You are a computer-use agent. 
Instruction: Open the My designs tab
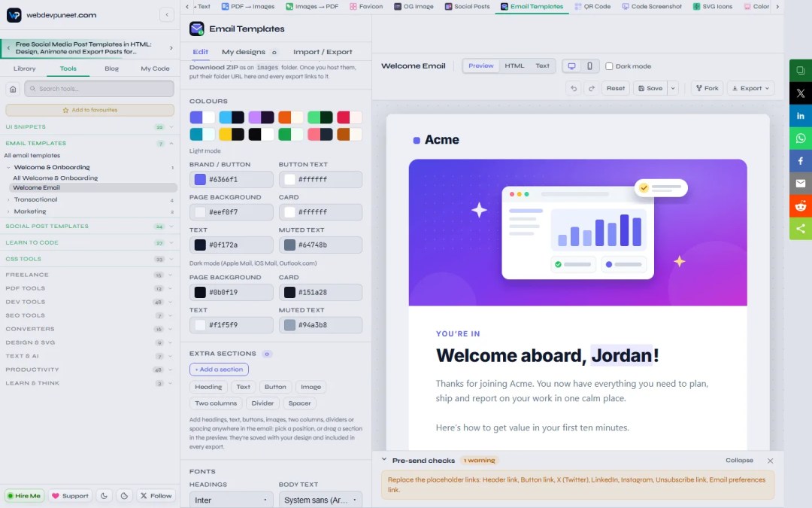(x=249, y=52)
